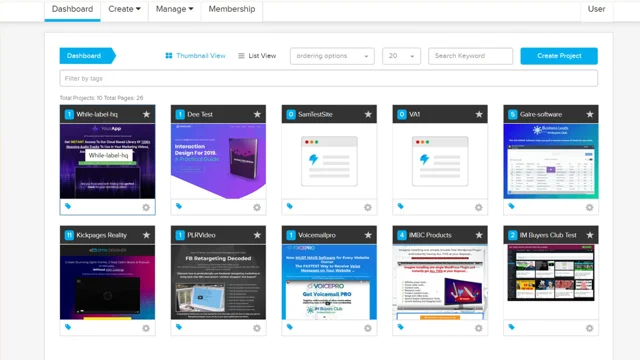The width and height of the screenshot is (640, 360).
Task: Toggle star on Kickpages Reality project
Action: 146,235
